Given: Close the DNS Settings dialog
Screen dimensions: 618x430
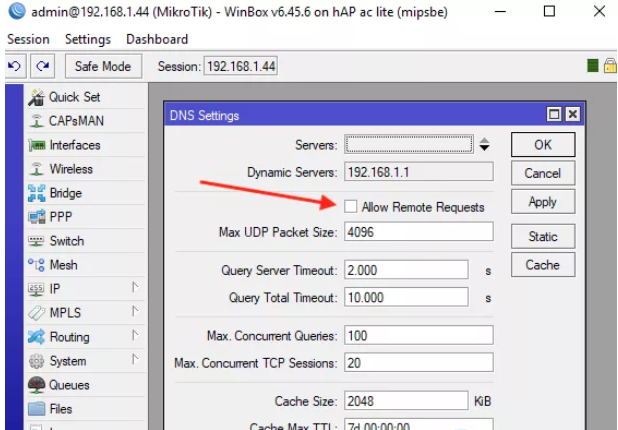Looking at the screenshot, I should [x=571, y=115].
